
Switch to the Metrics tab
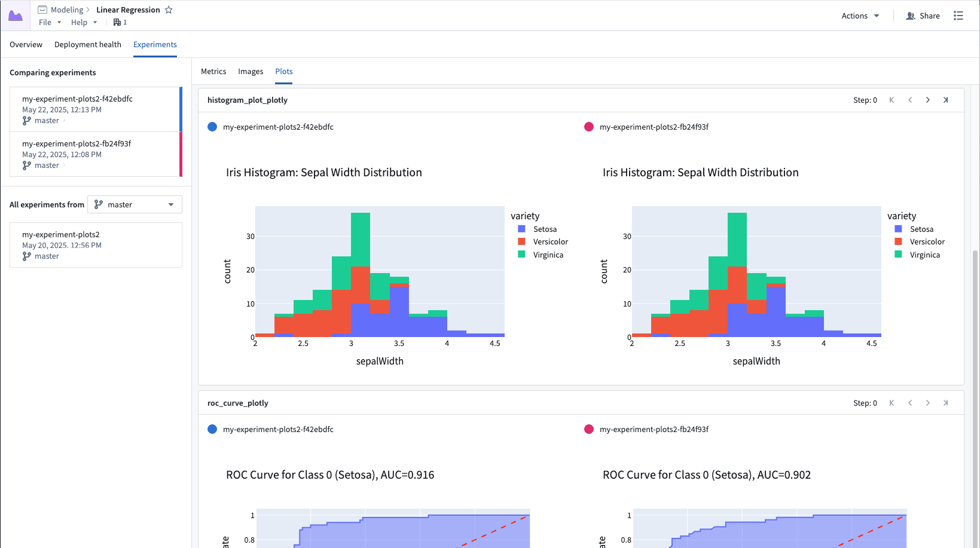coord(213,71)
